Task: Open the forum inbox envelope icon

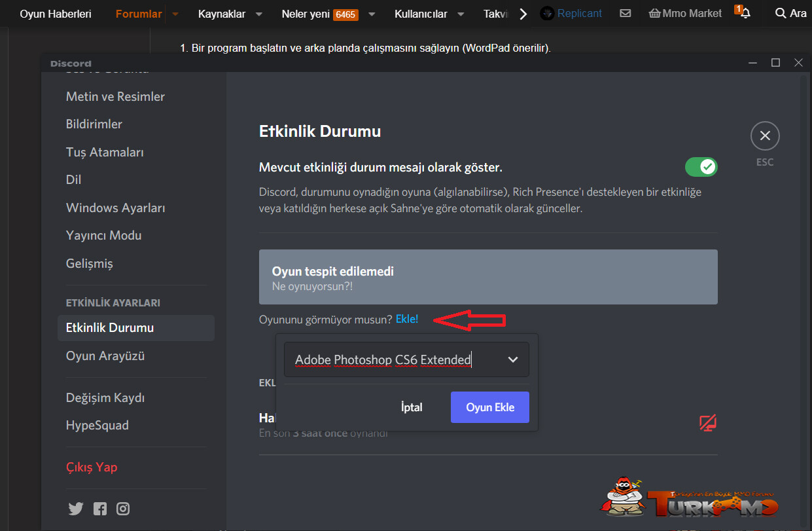Action: click(x=626, y=13)
